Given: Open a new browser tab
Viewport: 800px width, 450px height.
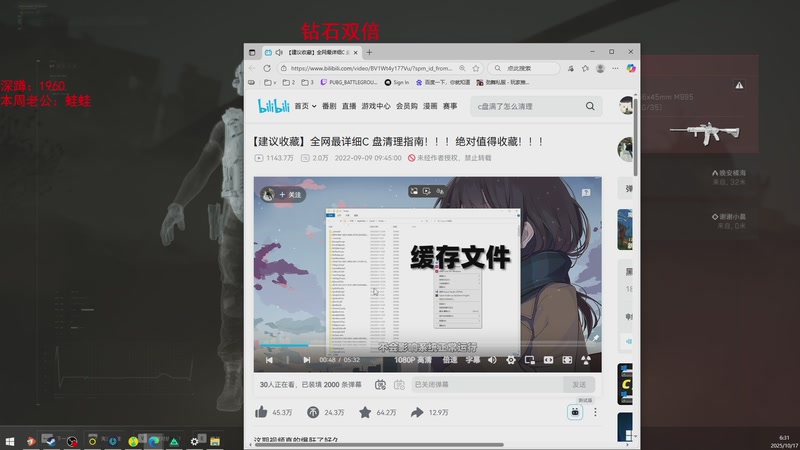Looking at the screenshot, I should click(x=369, y=52).
